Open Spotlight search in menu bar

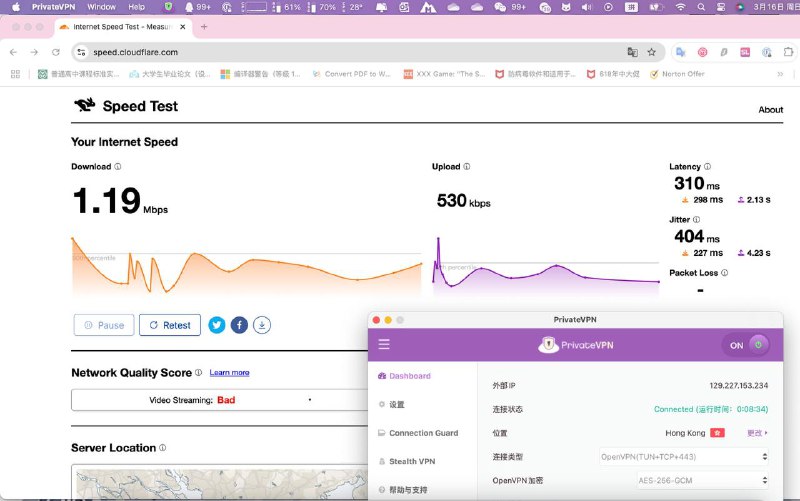point(702,7)
